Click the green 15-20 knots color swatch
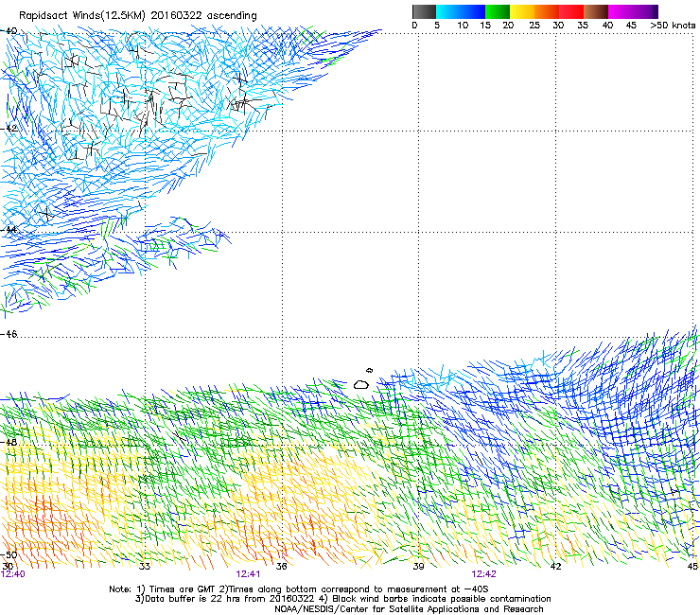Image resolution: width=700 pixels, height=615 pixels. pos(498,11)
